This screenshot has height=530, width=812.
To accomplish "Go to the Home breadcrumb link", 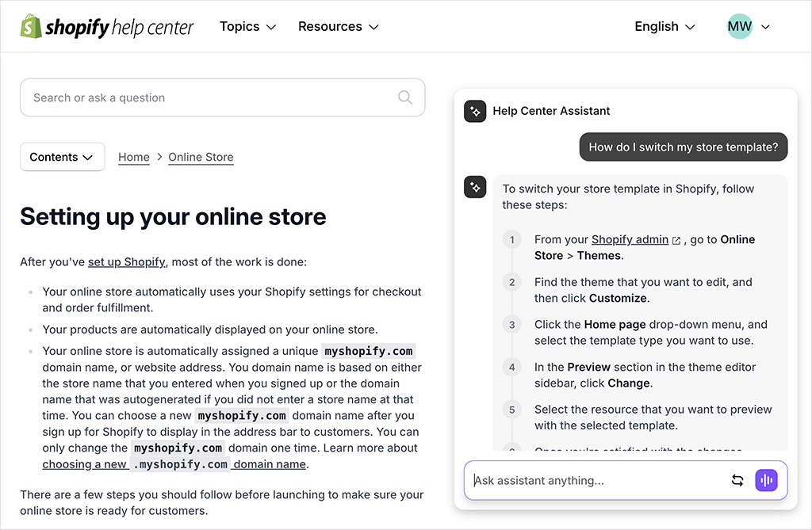I will coord(133,157).
